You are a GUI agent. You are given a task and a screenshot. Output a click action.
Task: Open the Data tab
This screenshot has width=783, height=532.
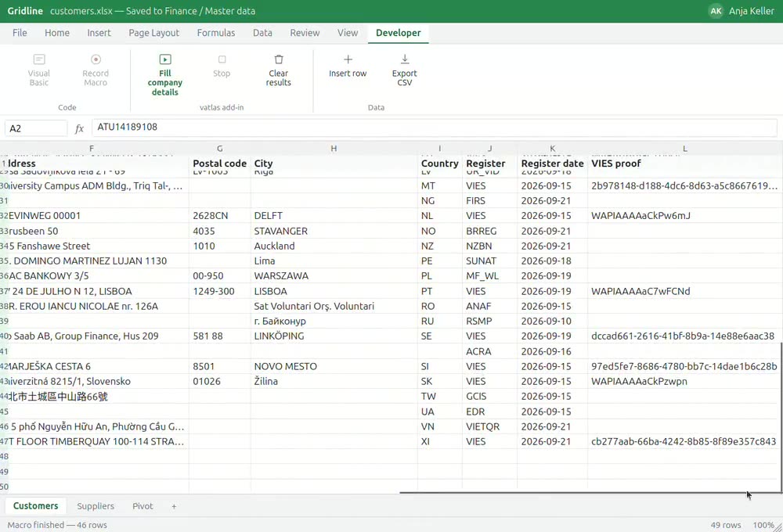click(262, 33)
